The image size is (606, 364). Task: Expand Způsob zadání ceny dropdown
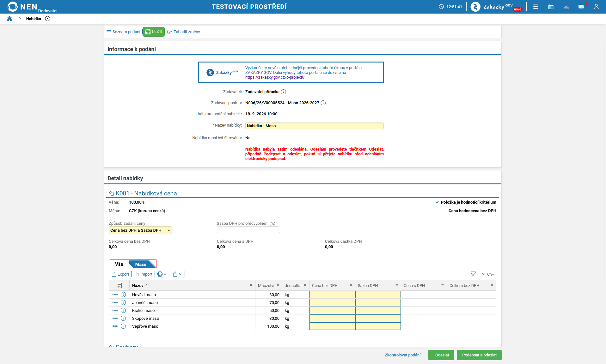(140, 230)
